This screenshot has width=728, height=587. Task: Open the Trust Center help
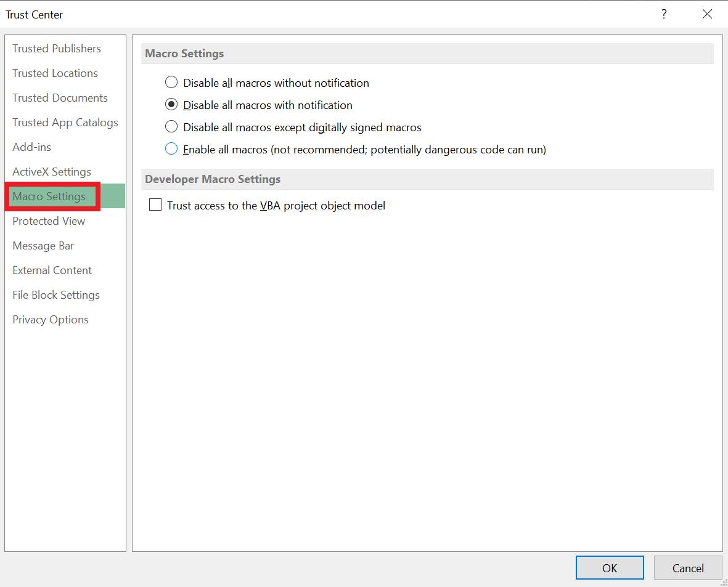(664, 14)
